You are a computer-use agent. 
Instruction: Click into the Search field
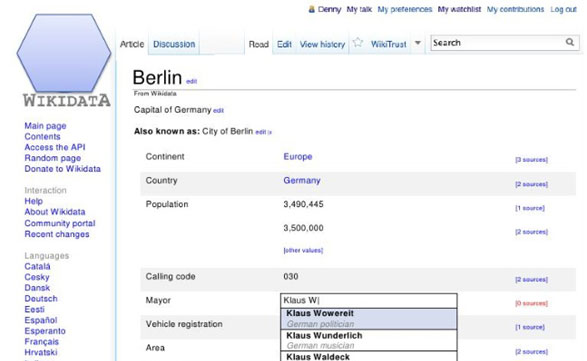click(x=497, y=43)
